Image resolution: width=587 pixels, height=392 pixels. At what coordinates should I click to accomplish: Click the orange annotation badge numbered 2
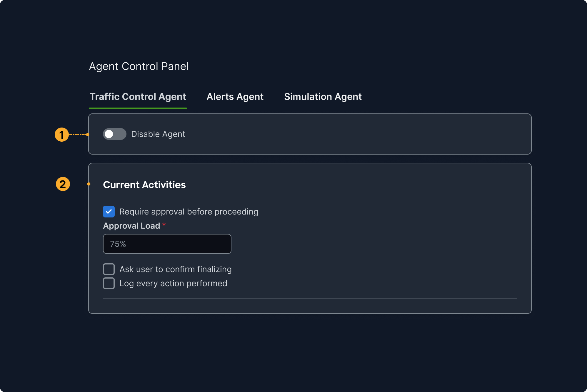pyautogui.click(x=63, y=184)
